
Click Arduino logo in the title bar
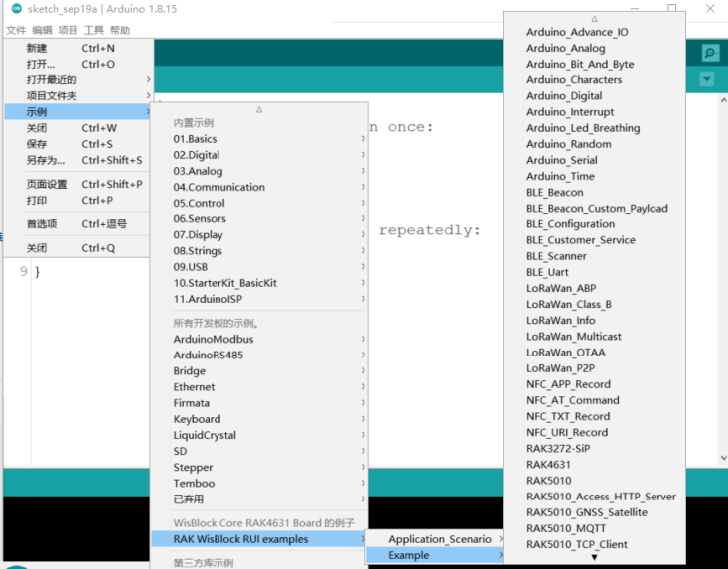[x=16, y=8]
